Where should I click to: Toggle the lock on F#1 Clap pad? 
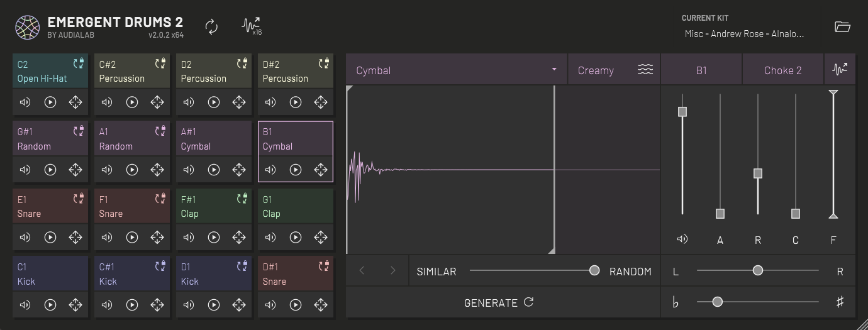pyautogui.click(x=242, y=199)
